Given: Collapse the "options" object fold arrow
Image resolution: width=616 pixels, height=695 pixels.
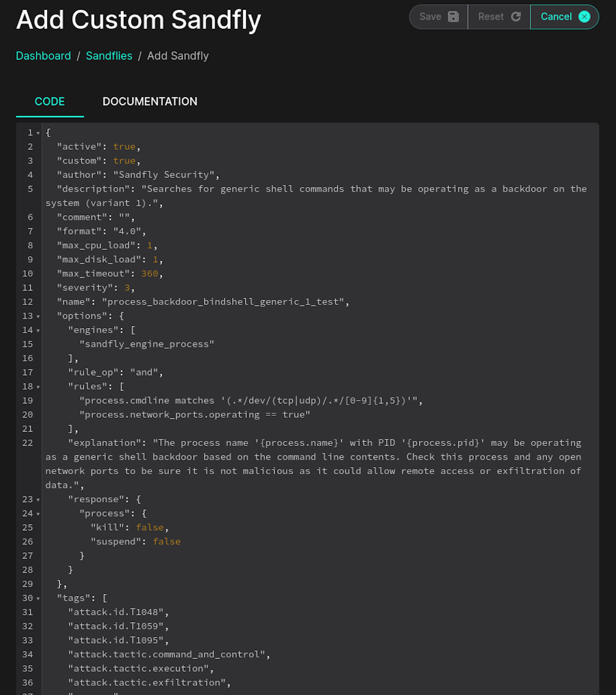Looking at the screenshot, I should coord(38,316).
